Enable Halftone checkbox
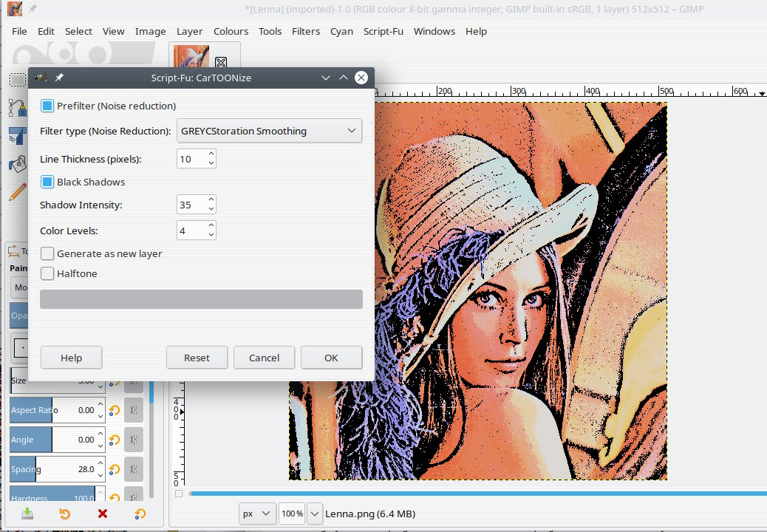The image size is (767, 532). pos(47,273)
